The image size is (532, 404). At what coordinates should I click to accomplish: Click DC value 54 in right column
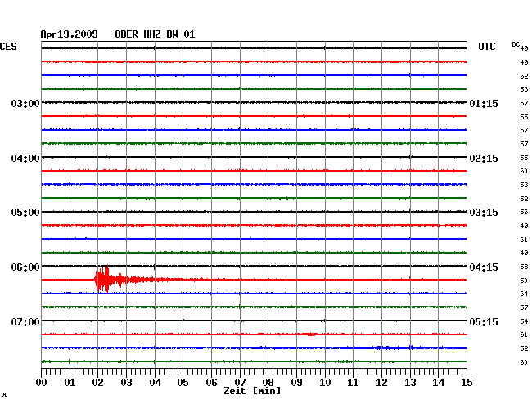524,321
